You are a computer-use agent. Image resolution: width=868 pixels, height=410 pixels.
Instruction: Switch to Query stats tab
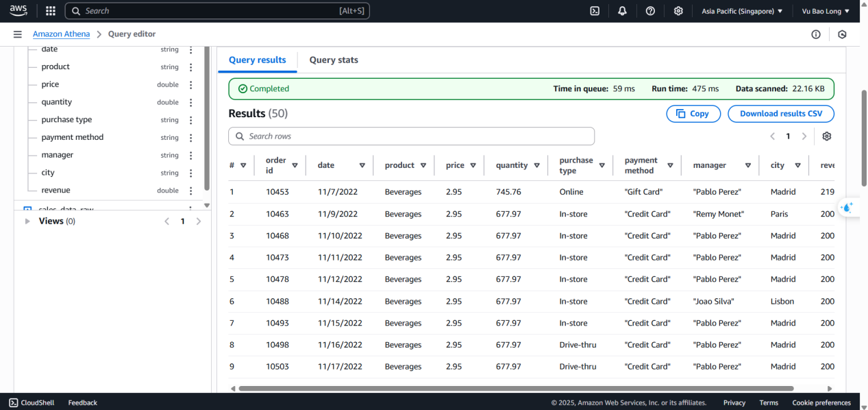334,60
